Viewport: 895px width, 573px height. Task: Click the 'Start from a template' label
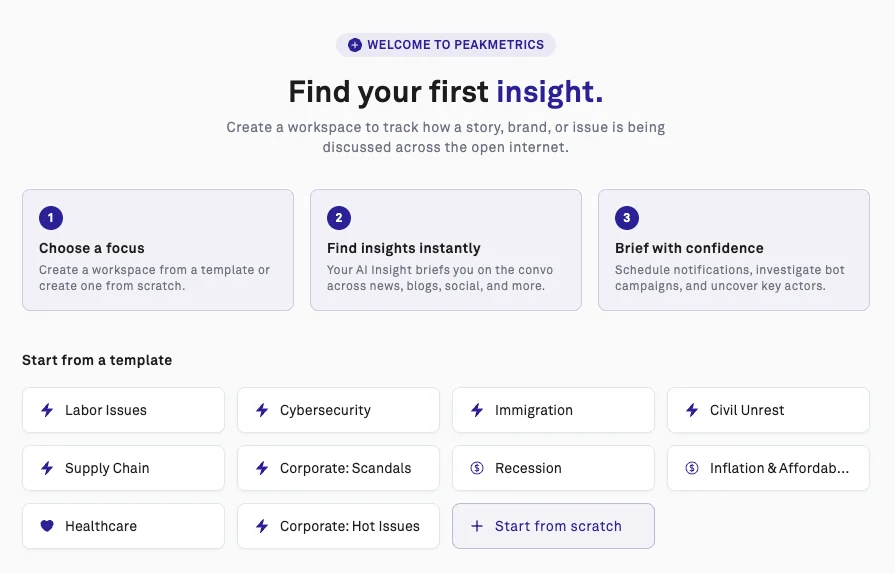pyautogui.click(x=97, y=360)
